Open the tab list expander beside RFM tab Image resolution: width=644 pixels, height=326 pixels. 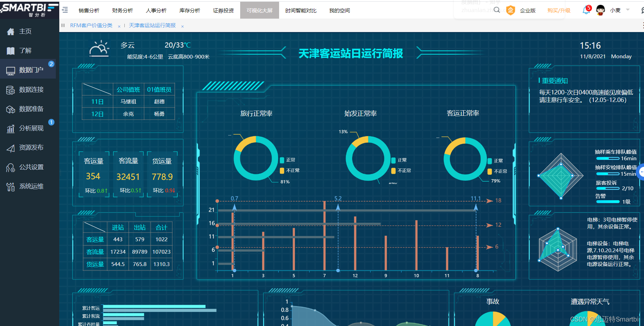63,25
